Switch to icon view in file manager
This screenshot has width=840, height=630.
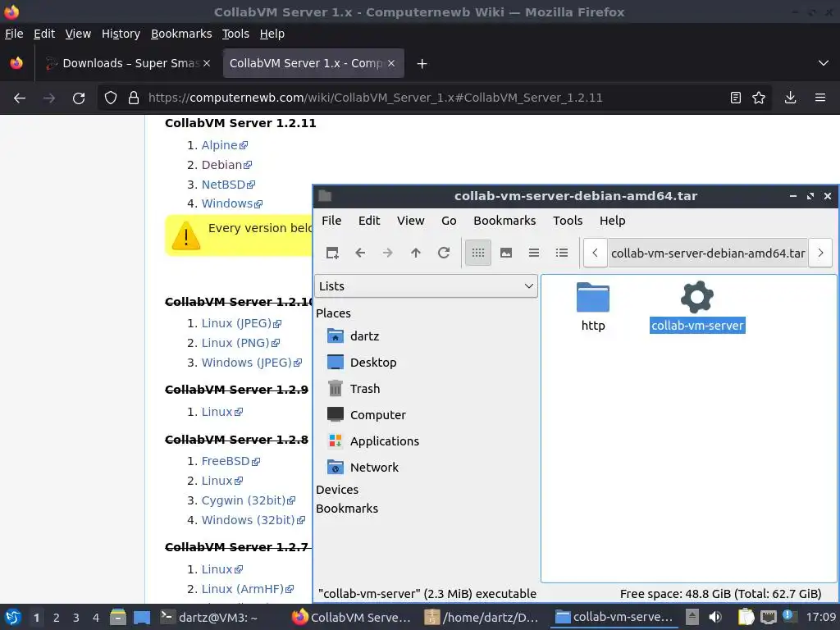(478, 253)
